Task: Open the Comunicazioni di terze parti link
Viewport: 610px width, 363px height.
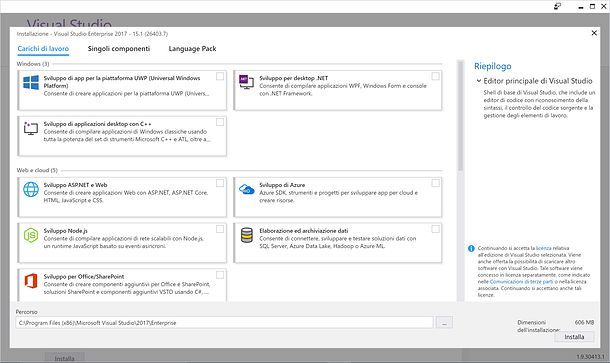Action: (521, 282)
